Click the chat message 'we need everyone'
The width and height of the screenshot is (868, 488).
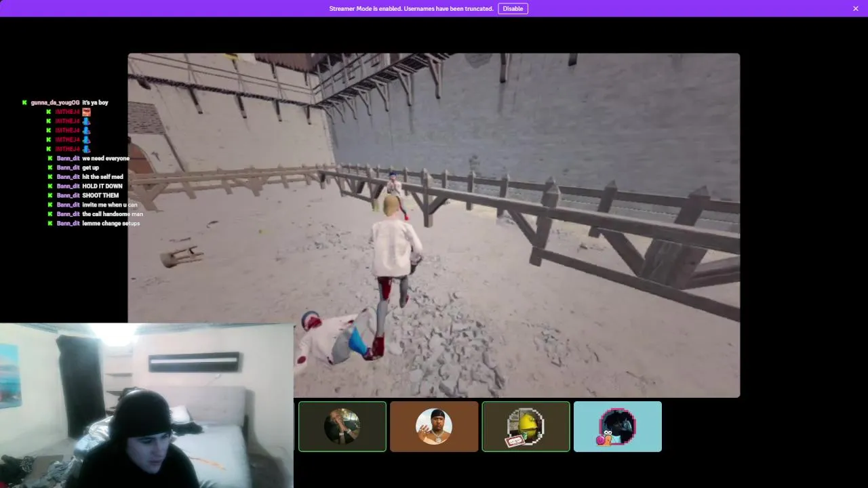[106, 159]
